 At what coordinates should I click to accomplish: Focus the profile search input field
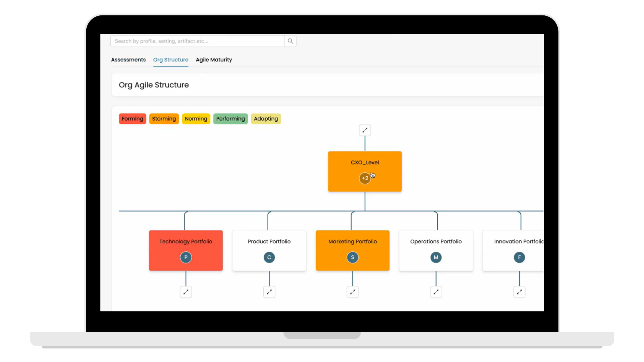click(x=197, y=41)
